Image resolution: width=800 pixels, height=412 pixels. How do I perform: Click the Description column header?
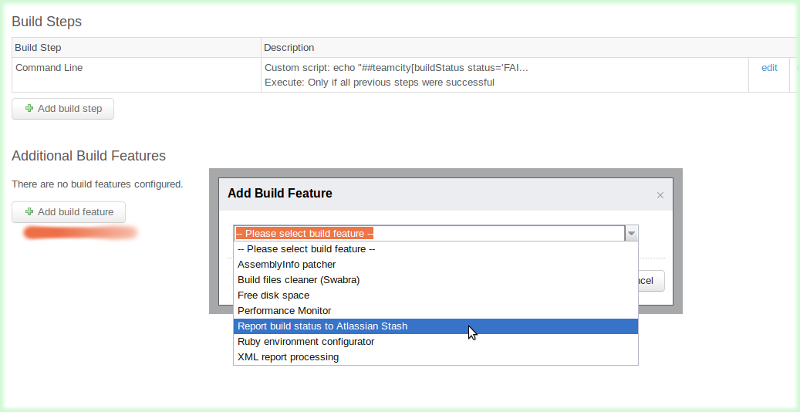coord(289,47)
